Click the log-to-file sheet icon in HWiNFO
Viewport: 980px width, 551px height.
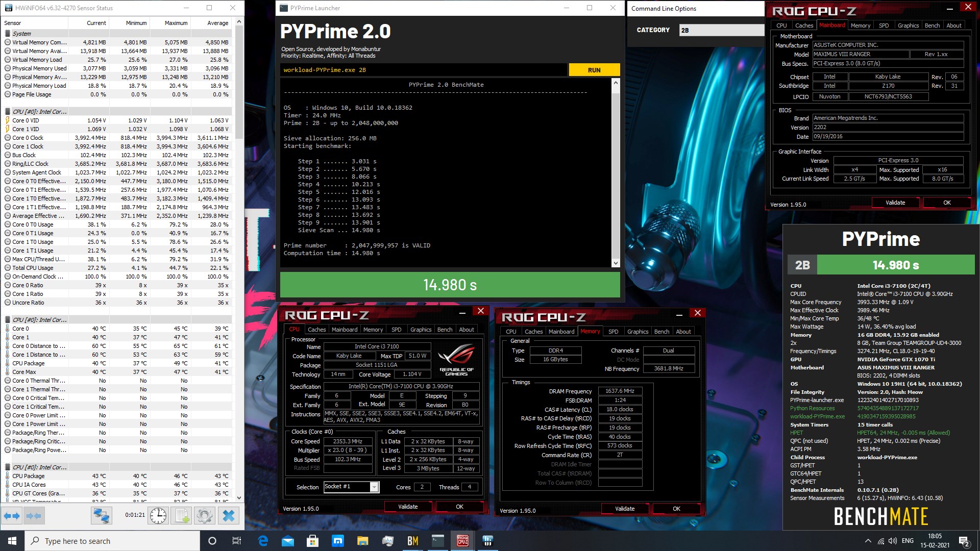182,516
